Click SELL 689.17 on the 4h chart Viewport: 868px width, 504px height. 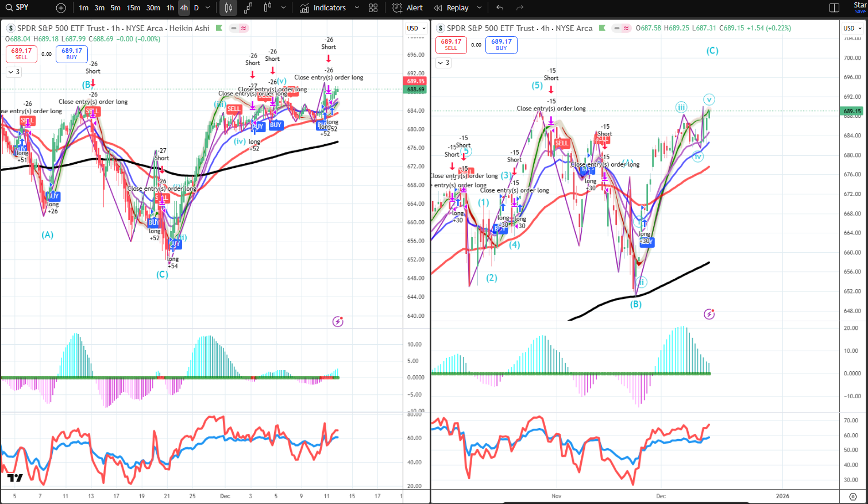[x=451, y=45]
